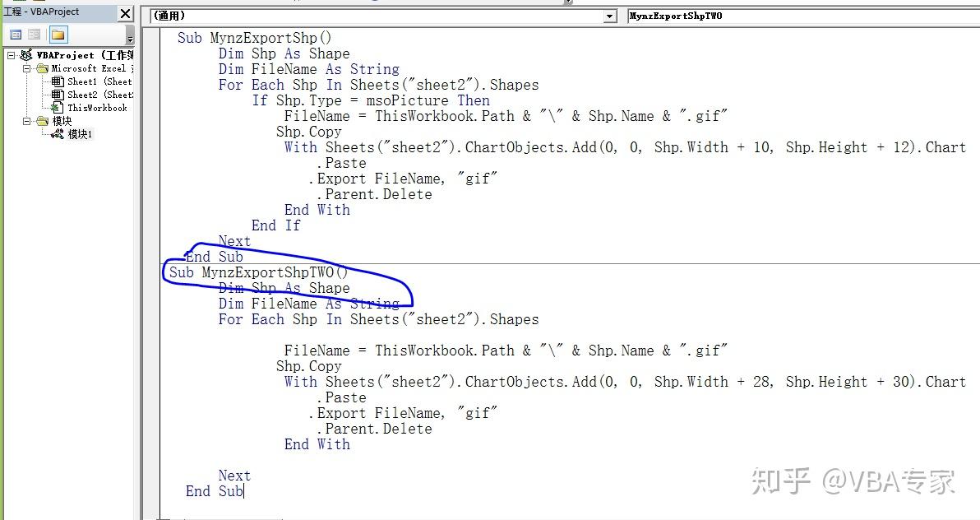980x520 pixels.
Task: Select Sheet2 (Sheet2) in project tree
Action: (100, 95)
